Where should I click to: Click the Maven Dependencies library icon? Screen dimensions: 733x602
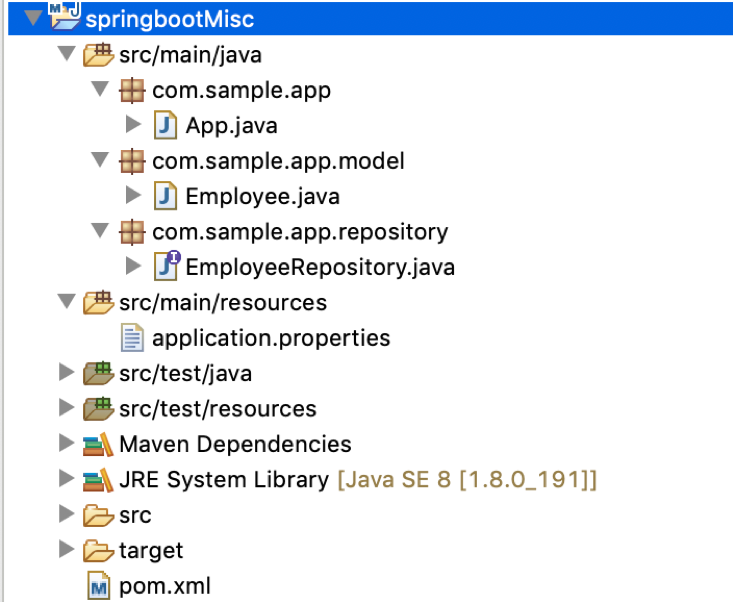[x=98, y=444]
